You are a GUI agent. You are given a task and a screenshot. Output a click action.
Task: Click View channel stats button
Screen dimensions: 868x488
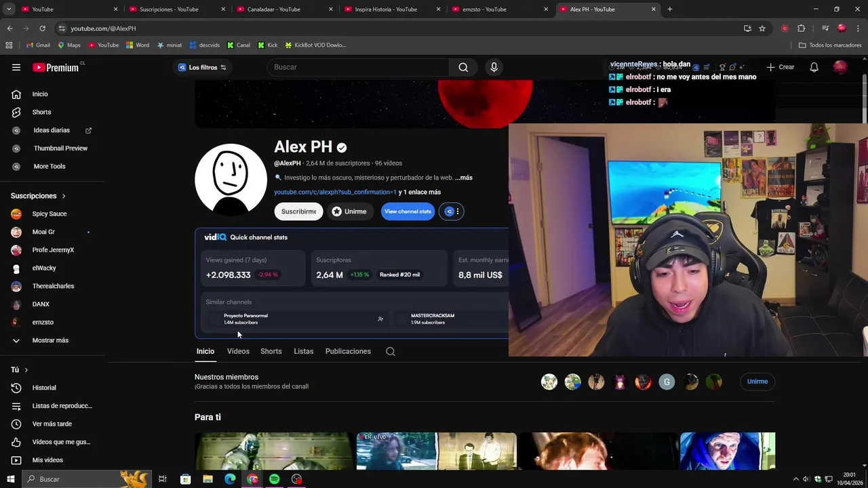(408, 211)
